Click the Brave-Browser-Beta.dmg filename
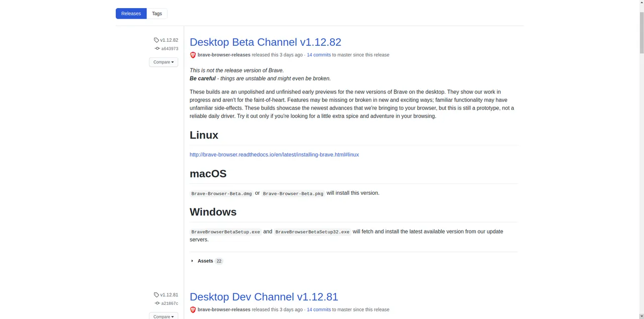644x319 pixels. 221,193
